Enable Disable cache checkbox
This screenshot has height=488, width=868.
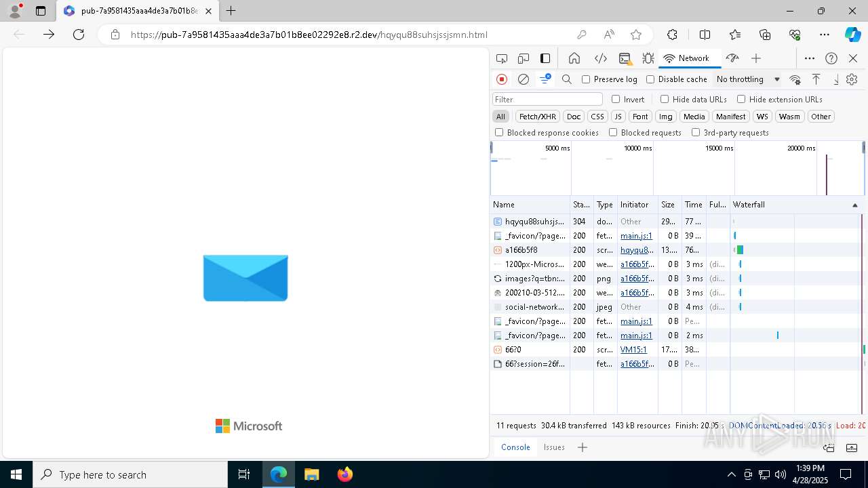tap(650, 79)
